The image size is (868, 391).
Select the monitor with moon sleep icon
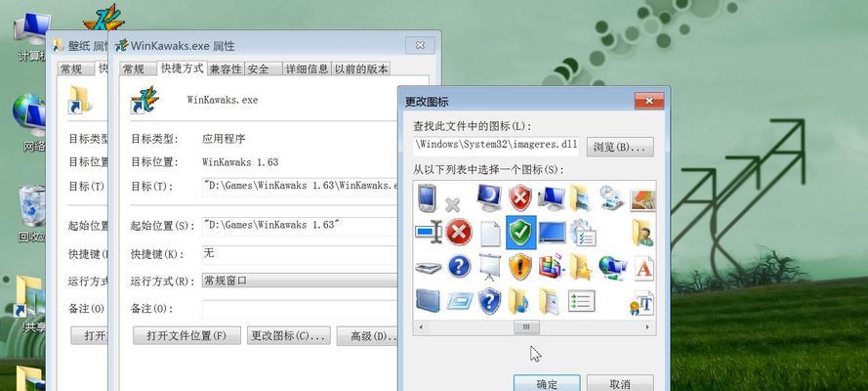pyautogui.click(x=489, y=198)
